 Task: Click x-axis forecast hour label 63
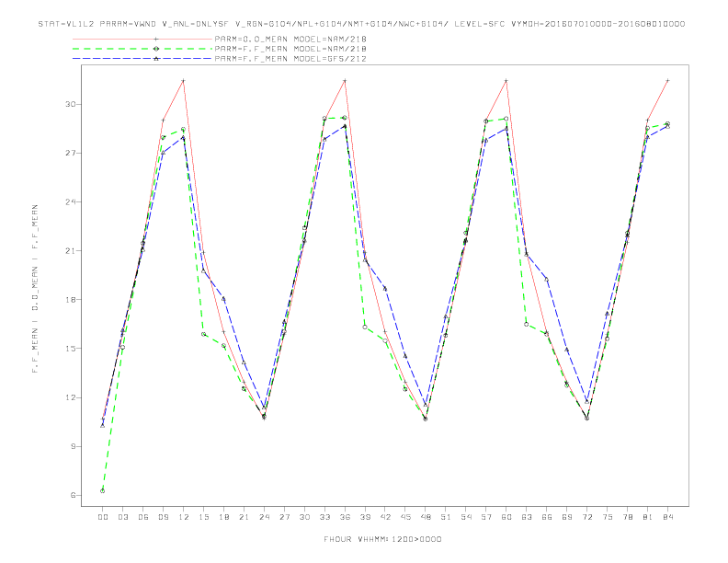pos(527,517)
